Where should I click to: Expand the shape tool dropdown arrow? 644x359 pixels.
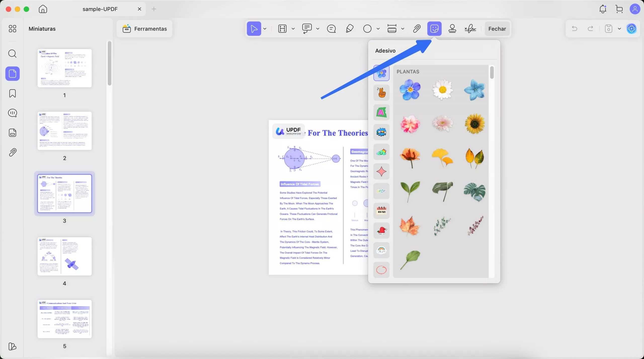[x=378, y=29]
